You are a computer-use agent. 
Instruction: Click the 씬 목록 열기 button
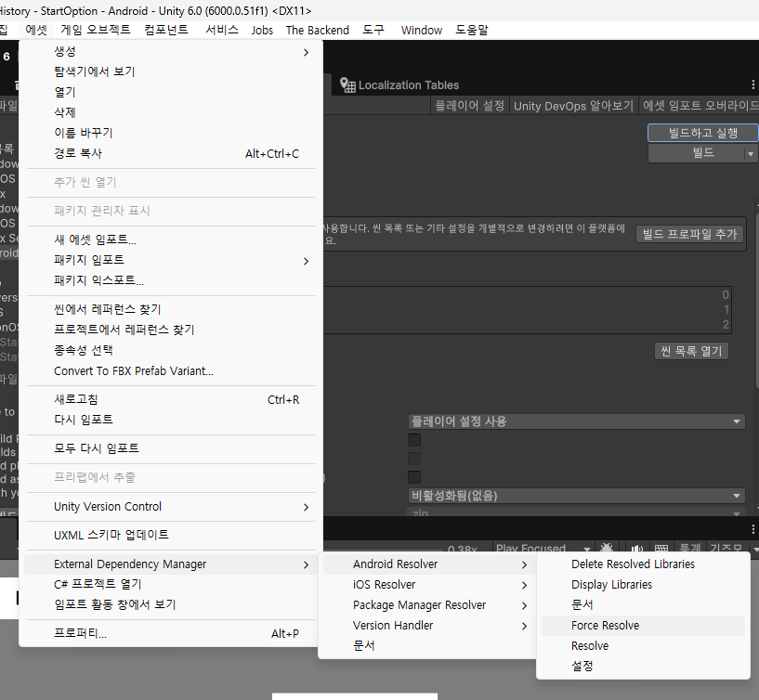click(x=691, y=351)
